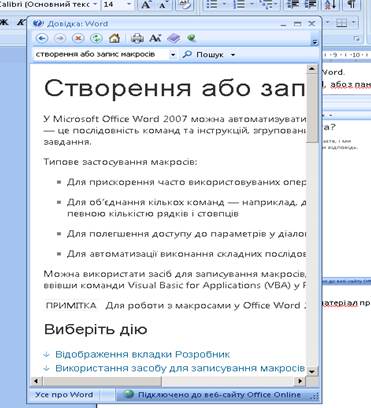Viewport: 371px width, 408px height.
Task: Open link 'Використання засобу для записування макросів'
Action: point(180,368)
